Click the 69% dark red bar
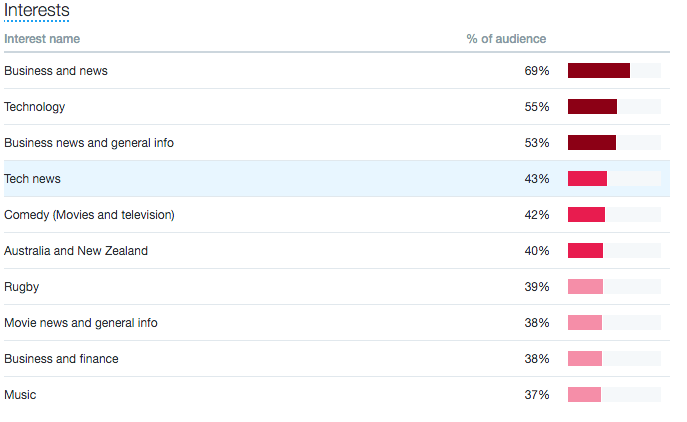 [x=599, y=71]
